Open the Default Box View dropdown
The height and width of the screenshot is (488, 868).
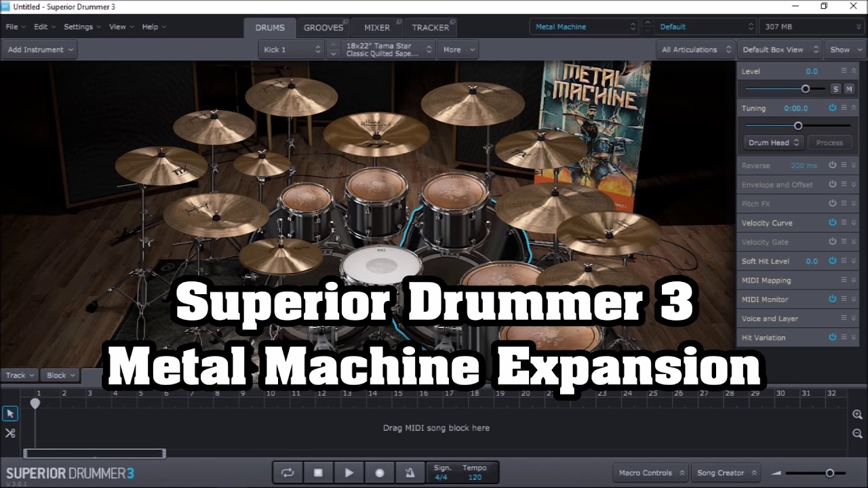coord(779,49)
